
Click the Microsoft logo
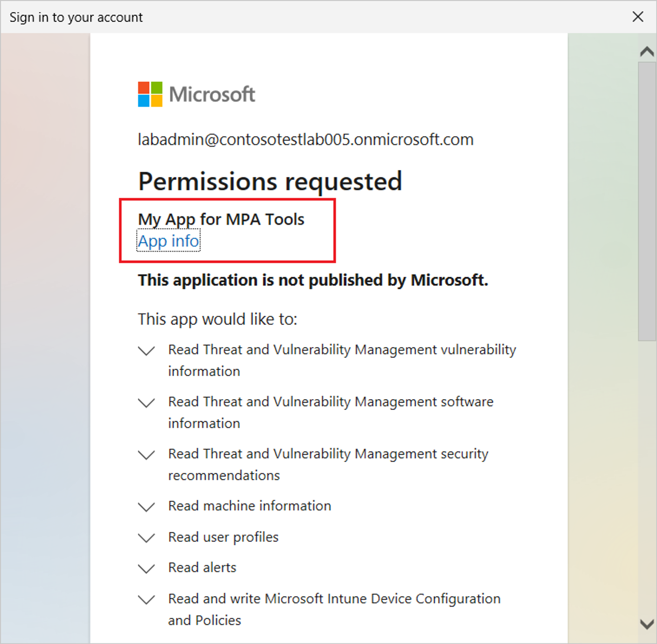pyautogui.click(x=196, y=94)
